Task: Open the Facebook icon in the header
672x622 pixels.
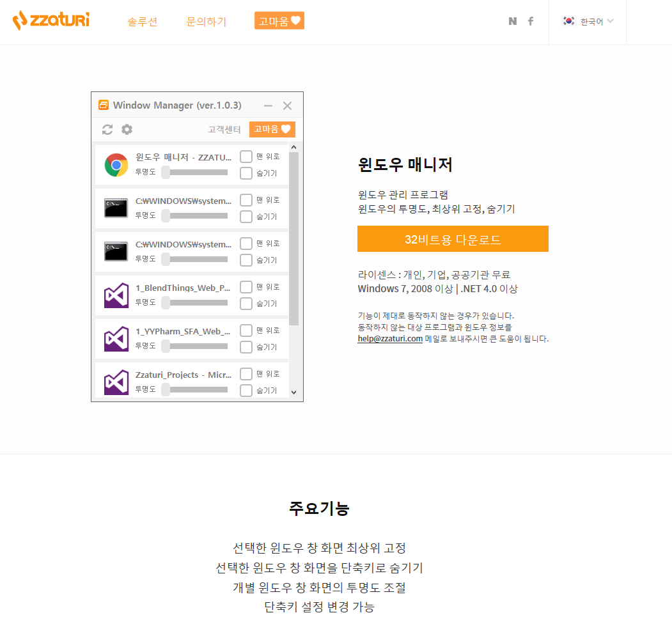Action: pos(531,21)
